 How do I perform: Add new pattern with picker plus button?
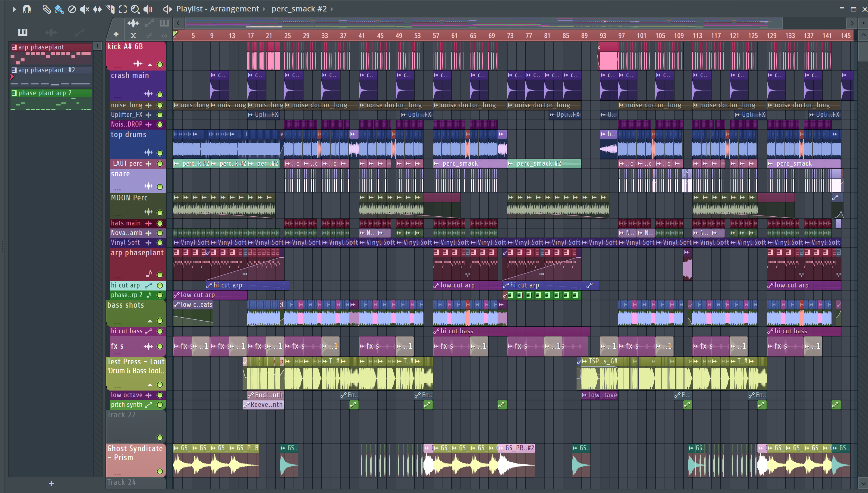[51, 484]
